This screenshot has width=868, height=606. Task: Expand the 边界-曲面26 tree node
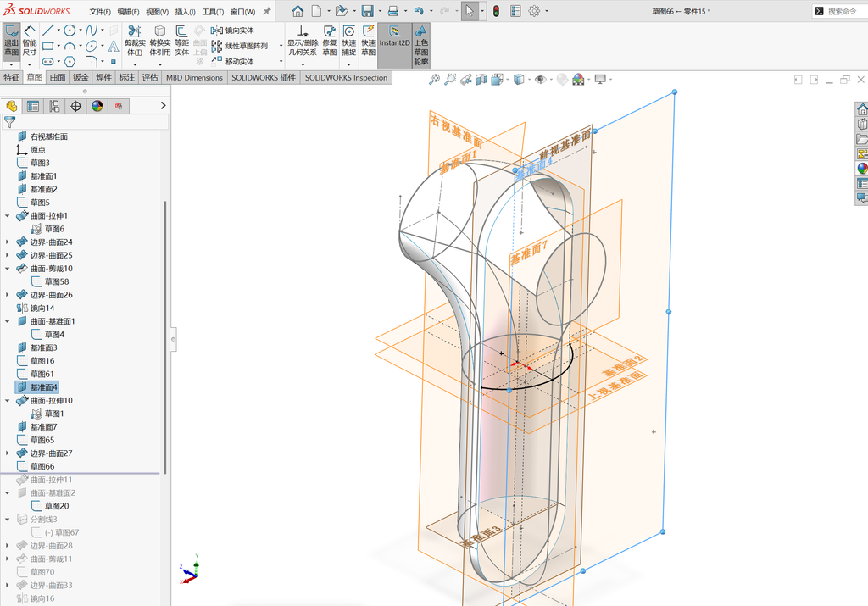pos(7,295)
